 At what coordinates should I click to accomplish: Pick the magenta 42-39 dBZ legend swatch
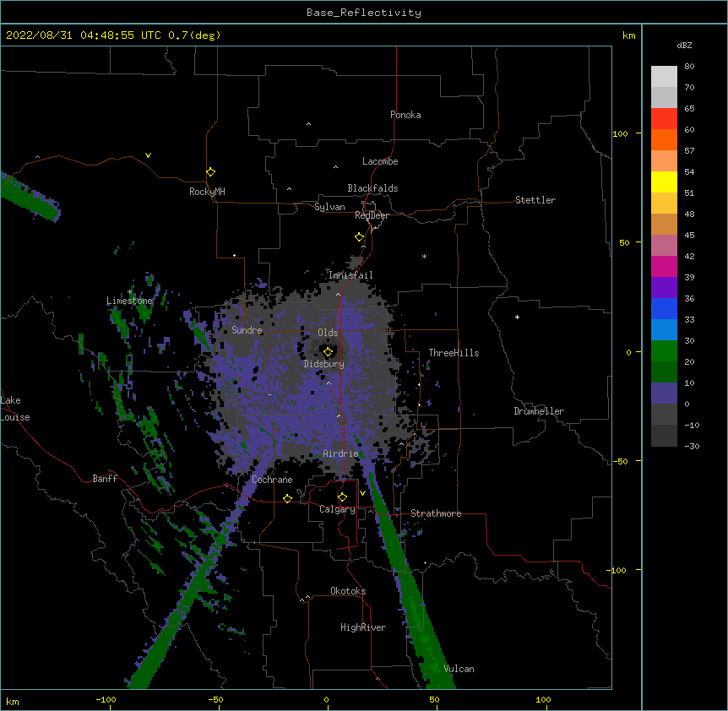(x=664, y=266)
